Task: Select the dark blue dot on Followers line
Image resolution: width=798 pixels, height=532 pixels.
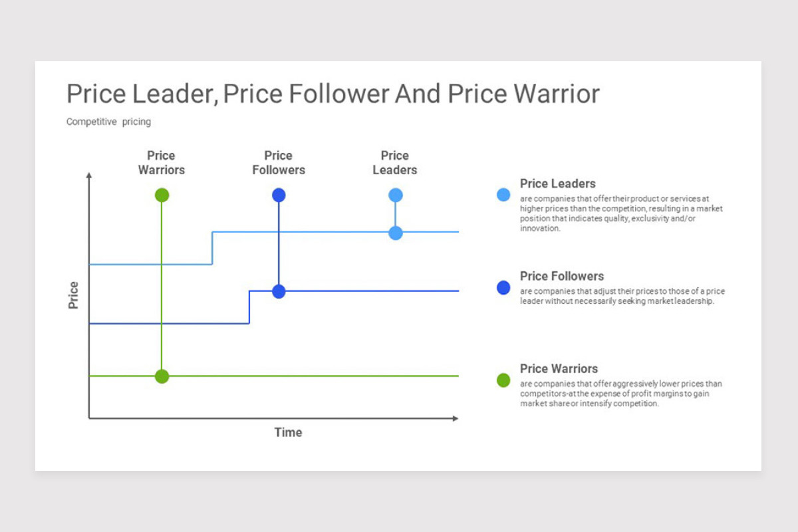Action: pyautogui.click(x=279, y=291)
